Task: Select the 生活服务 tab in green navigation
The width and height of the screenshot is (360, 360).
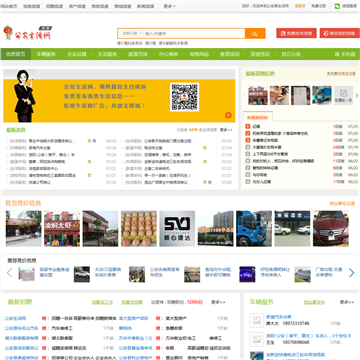Action: (x=107, y=54)
